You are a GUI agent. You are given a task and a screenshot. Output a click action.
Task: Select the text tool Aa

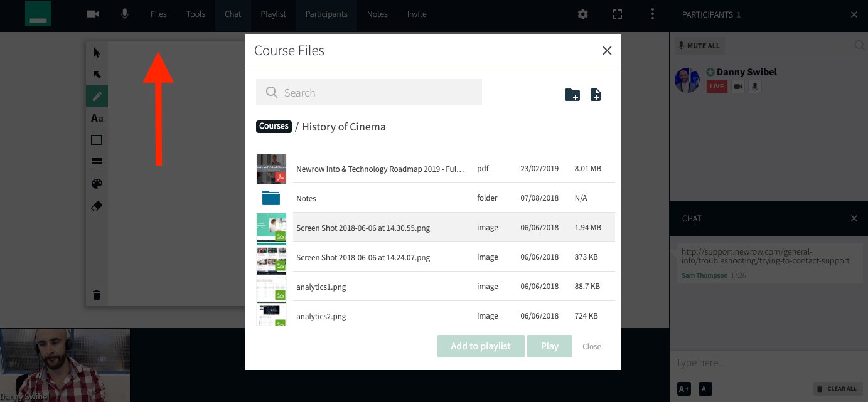(x=97, y=118)
